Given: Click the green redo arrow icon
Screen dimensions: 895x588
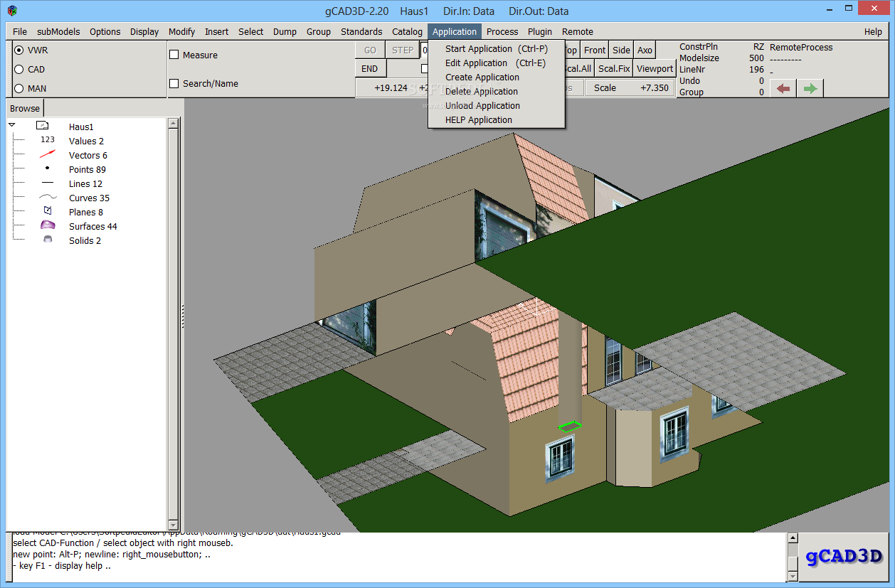Looking at the screenshot, I should point(810,88).
